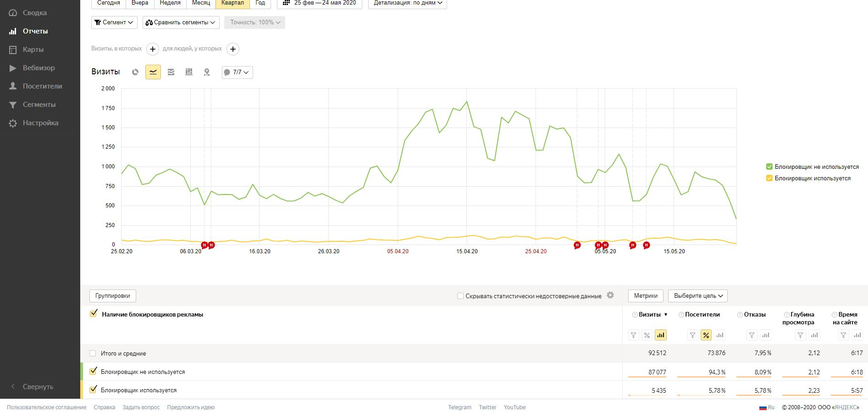Show Глубина просмотра metric on chart
This screenshot has height=412, width=868.
click(x=814, y=335)
